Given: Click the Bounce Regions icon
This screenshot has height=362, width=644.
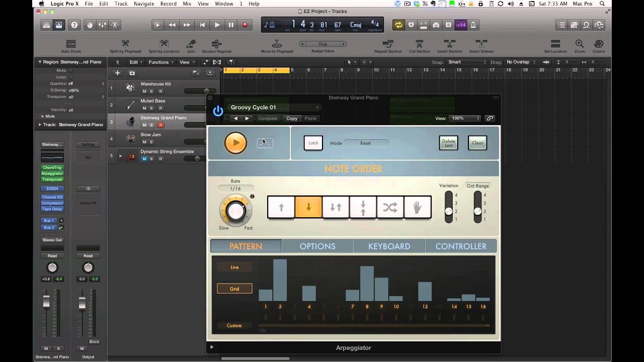Looking at the screenshot, I should point(217,44).
